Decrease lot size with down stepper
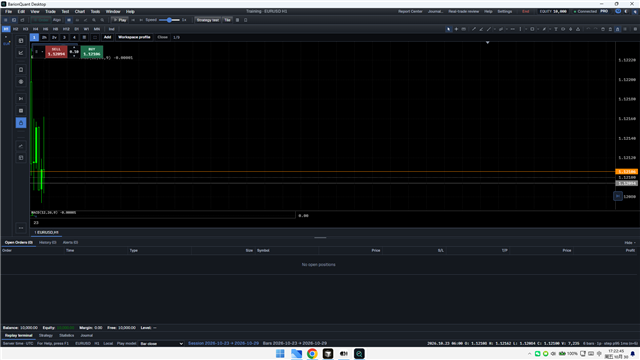640x360 pixels. point(74,56)
